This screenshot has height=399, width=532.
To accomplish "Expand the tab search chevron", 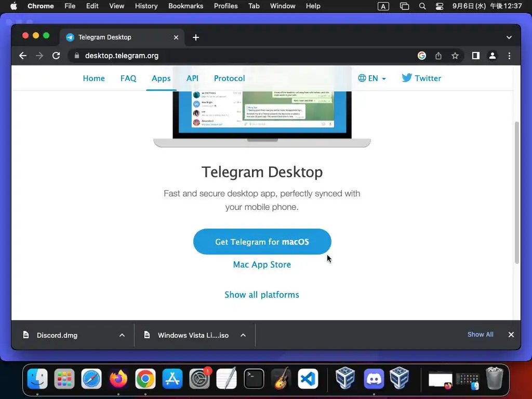I will point(509,37).
